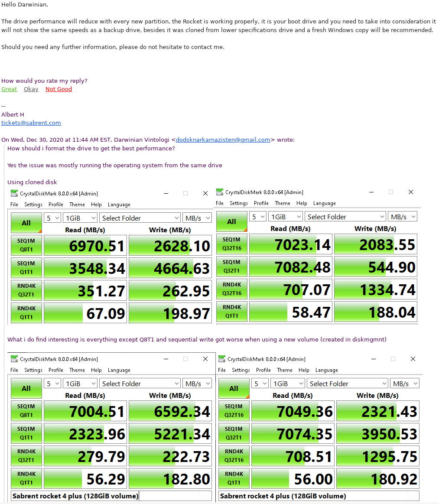Image resolution: width=439 pixels, height=504 pixels.
Task: Open the Help menu in the 7004.51 window
Action: coord(96,370)
